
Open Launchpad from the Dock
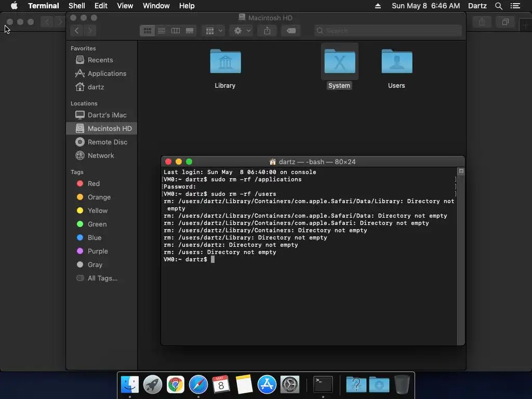click(153, 385)
